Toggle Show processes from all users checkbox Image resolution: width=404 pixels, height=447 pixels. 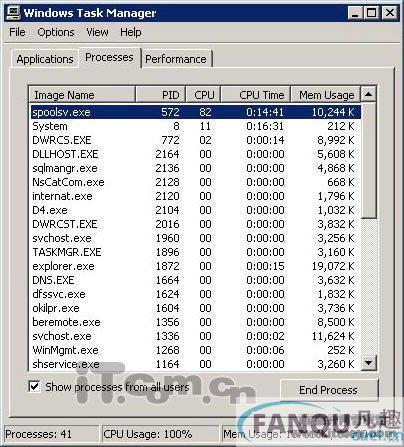click(35, 387)
